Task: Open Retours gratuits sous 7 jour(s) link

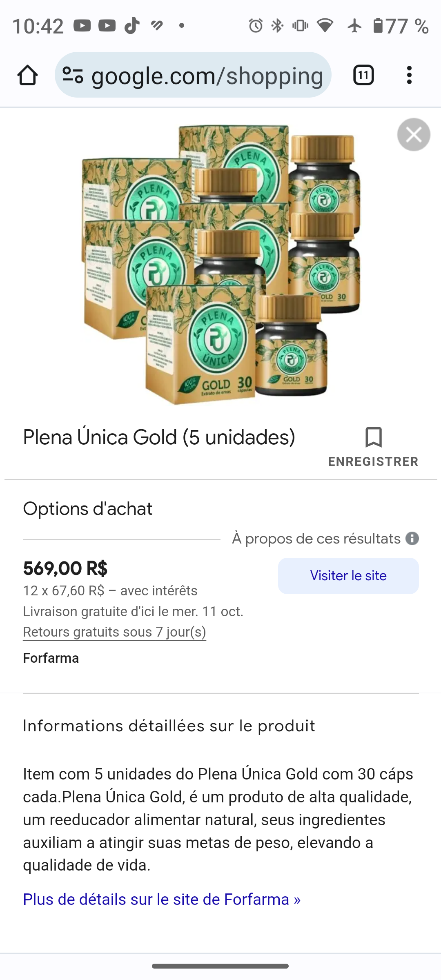Action: click(x=114, y=632)
